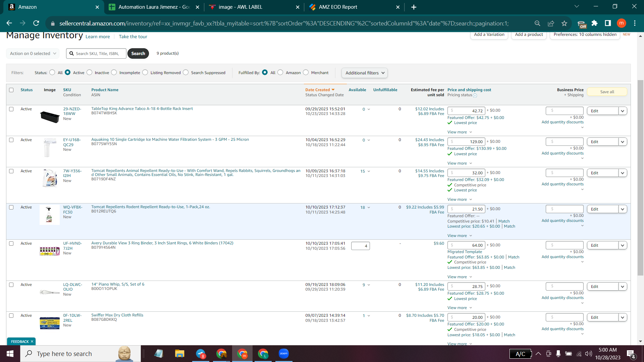Open the Windows Start menu
Screen dimensions: 644x362
[x=10, y=354]
